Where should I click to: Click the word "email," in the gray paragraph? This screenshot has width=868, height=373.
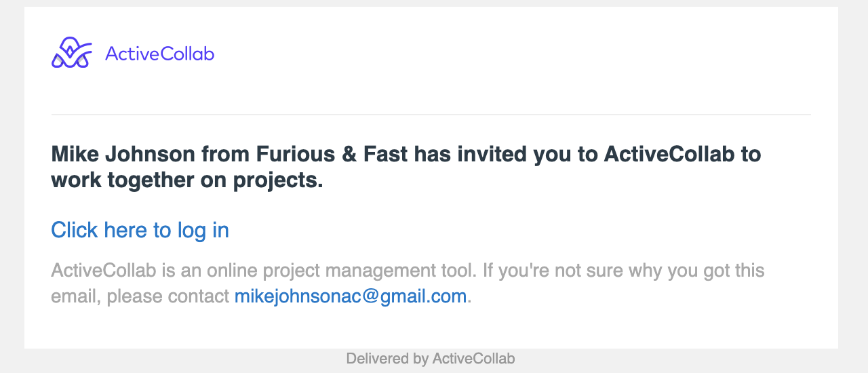tap(76, 297)
